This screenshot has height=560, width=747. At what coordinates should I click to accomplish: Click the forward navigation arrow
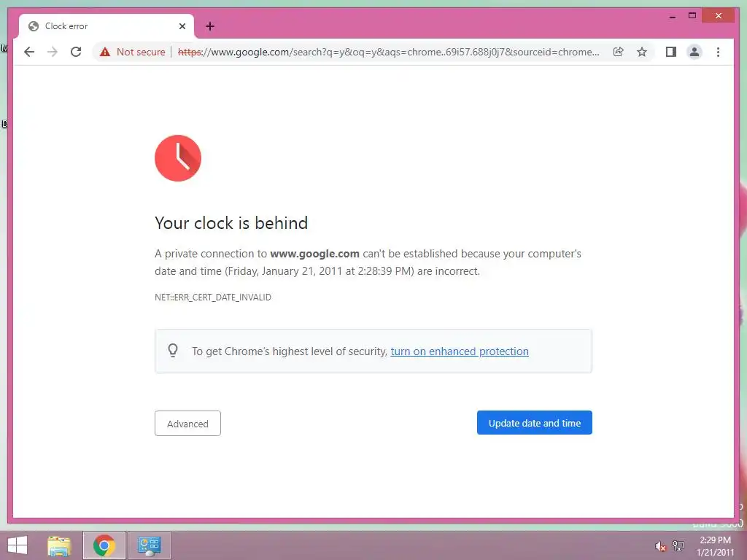53,52
